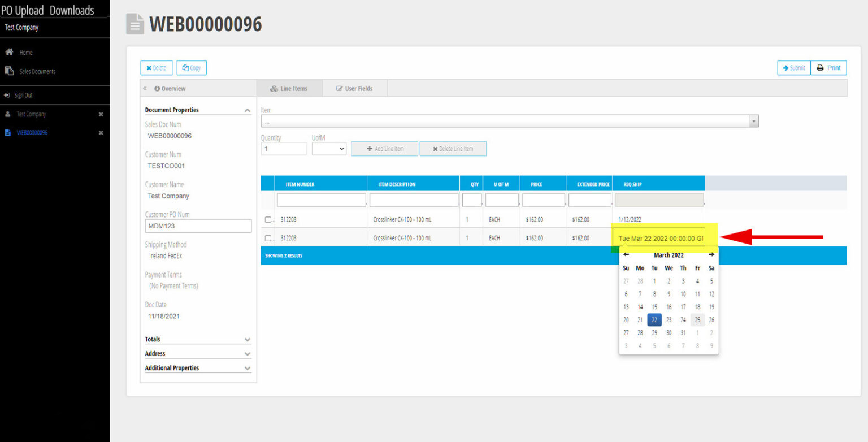
Task: Click the Delete button
Action: click(x=157, y=68)
